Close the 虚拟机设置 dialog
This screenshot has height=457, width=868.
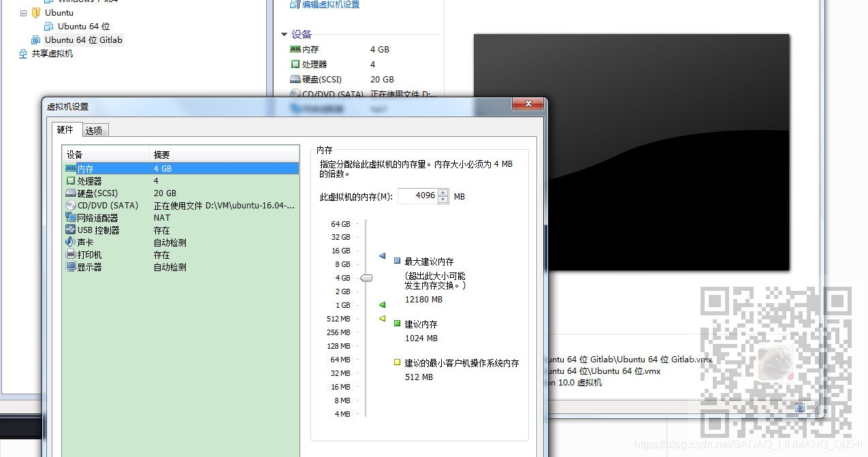tap(528, 103)
